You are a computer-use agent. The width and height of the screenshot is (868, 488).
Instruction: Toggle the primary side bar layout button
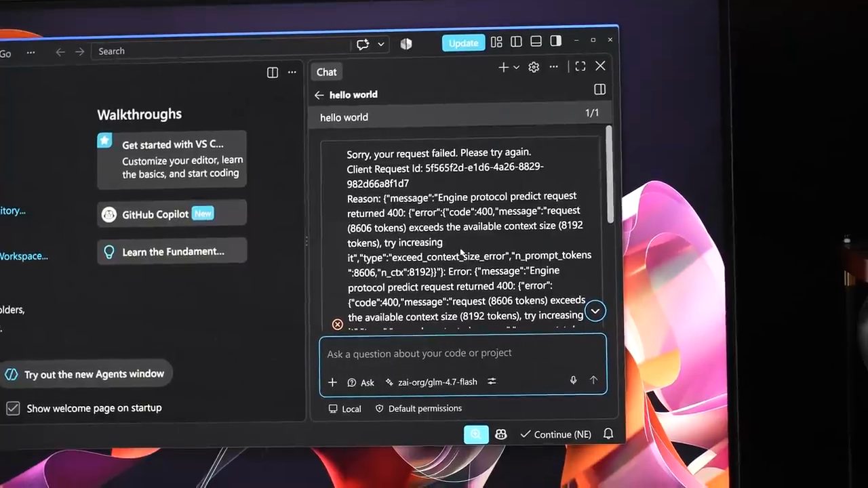point(516,42)
